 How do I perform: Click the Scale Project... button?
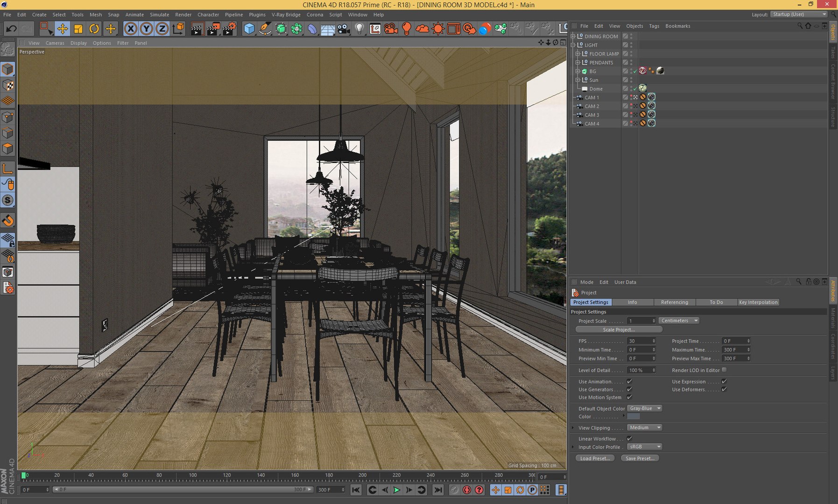(619, 329)
